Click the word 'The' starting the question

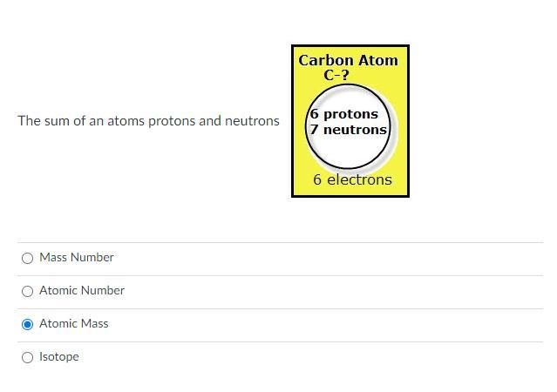pyautogui.click(x=29, y=121)
